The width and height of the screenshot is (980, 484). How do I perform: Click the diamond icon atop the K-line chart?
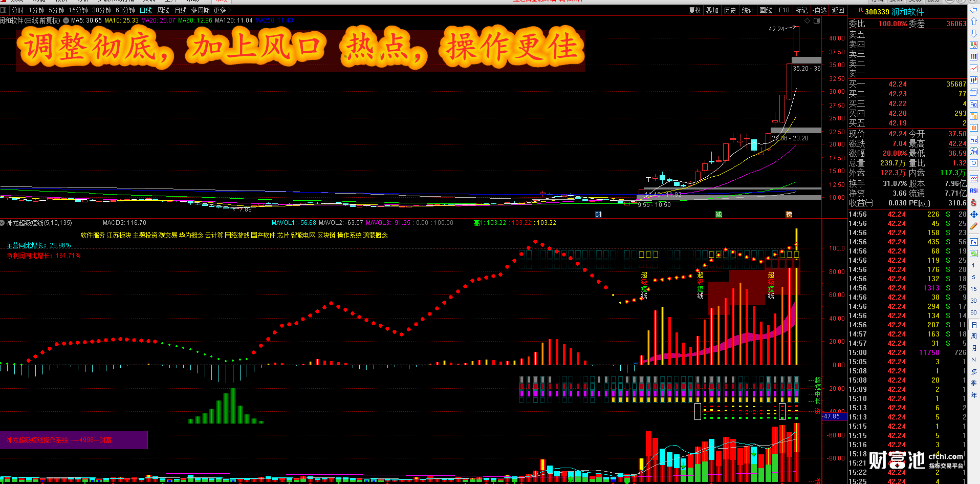click(x=807, y=21)
